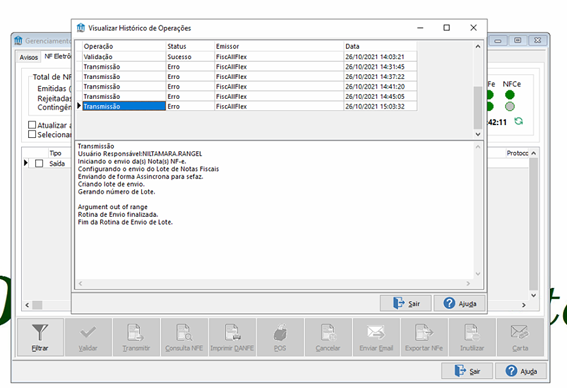
Task: Click the Emissor column header
Action: pos(278,46)
